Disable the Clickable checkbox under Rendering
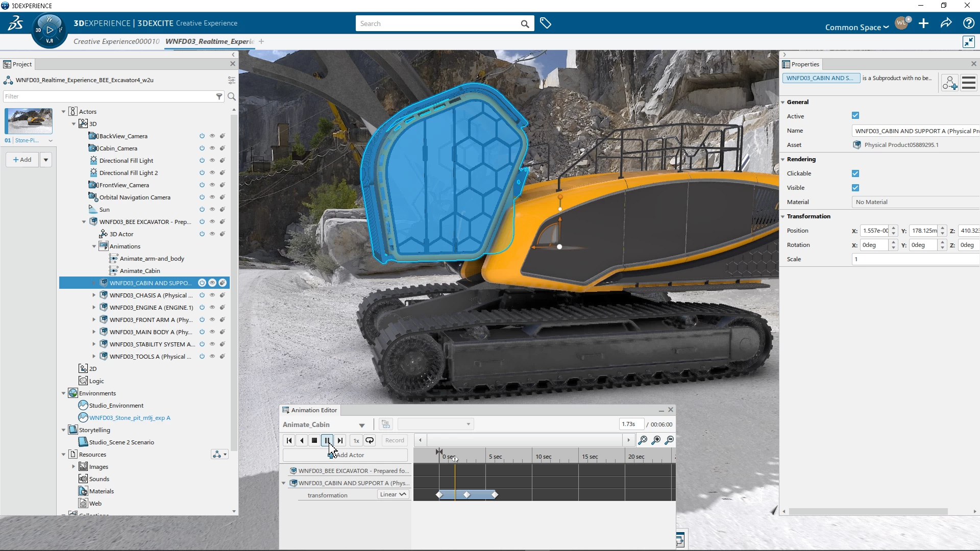Image resolution: width=980 pixels, height=551 pixels. point(855,173)
